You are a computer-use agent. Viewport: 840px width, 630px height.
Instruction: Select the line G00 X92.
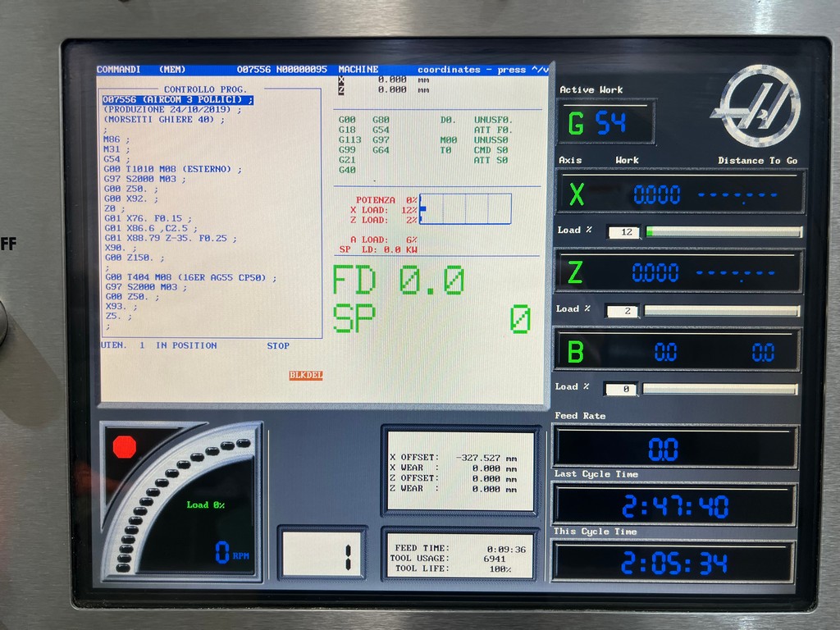pos(130,199)
